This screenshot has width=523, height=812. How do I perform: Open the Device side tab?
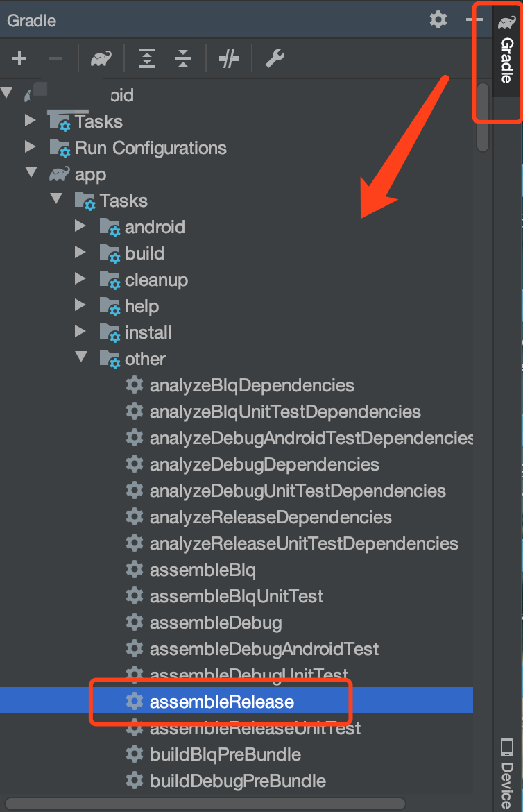(x=507, y=770)
